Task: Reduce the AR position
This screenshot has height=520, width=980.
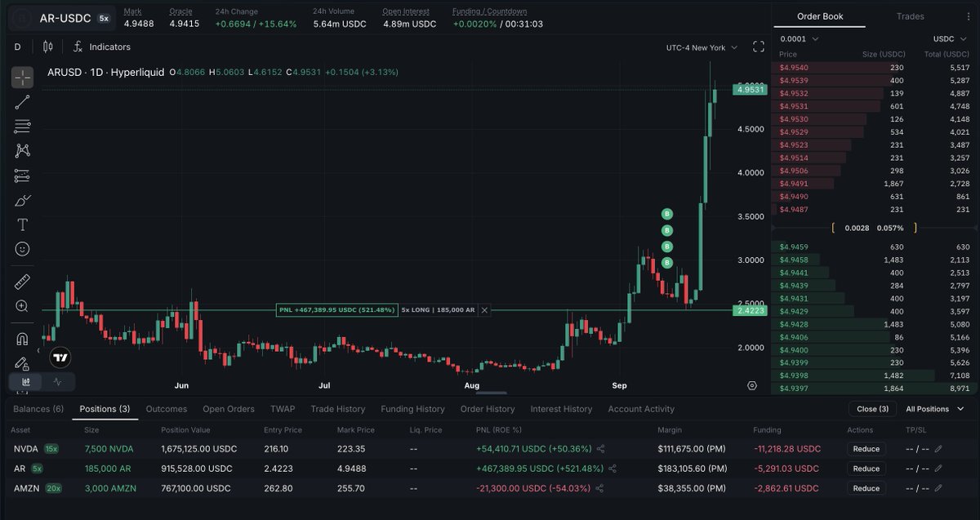Action: click(866, 469)
